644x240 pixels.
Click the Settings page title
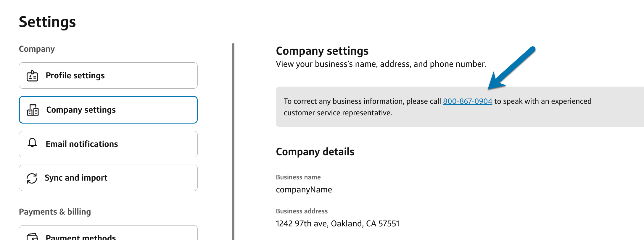(x=48, y=22)
